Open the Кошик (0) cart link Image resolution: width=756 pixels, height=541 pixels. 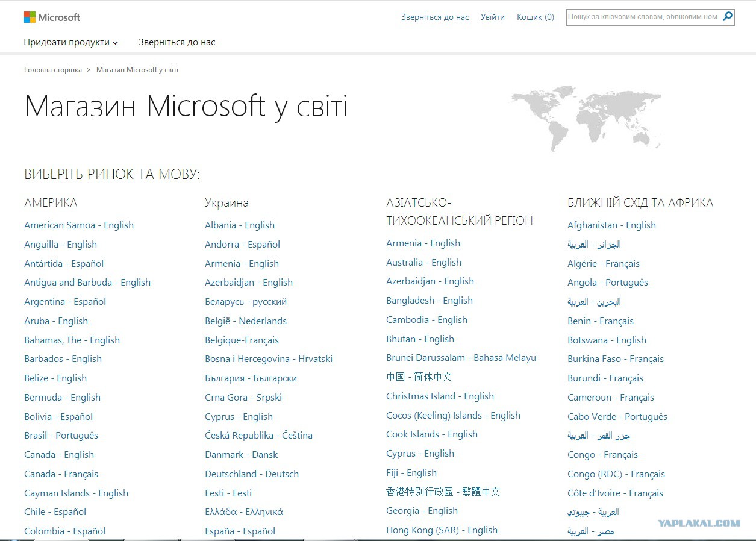536,17
